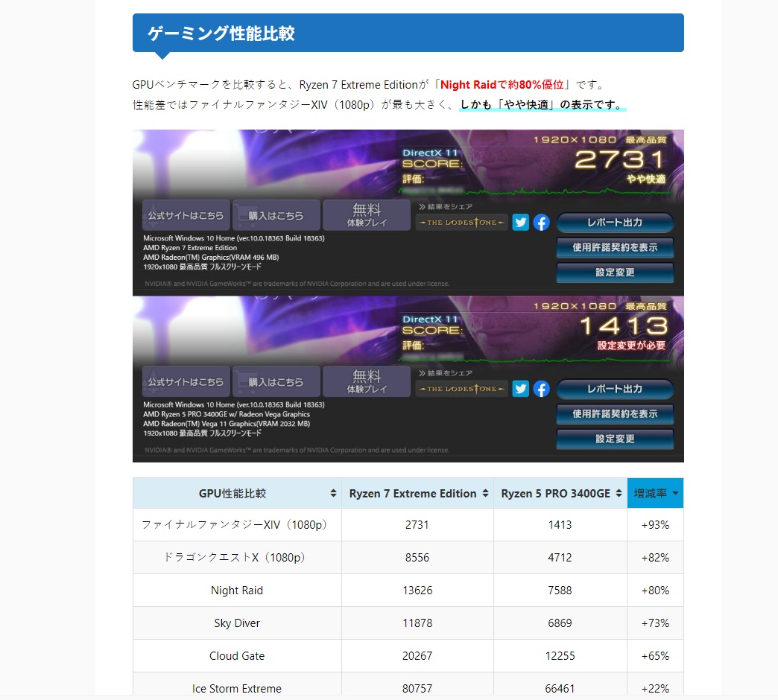Click the Facebook icon in the 1413 score image
Screen dimensions: 778x700
[x=541, y=389]
